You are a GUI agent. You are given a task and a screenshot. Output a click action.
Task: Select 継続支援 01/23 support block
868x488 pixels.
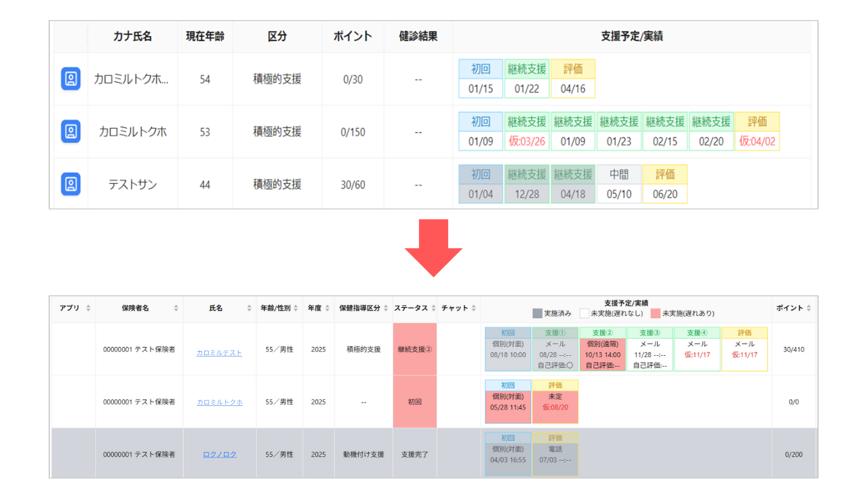(619, 131)
